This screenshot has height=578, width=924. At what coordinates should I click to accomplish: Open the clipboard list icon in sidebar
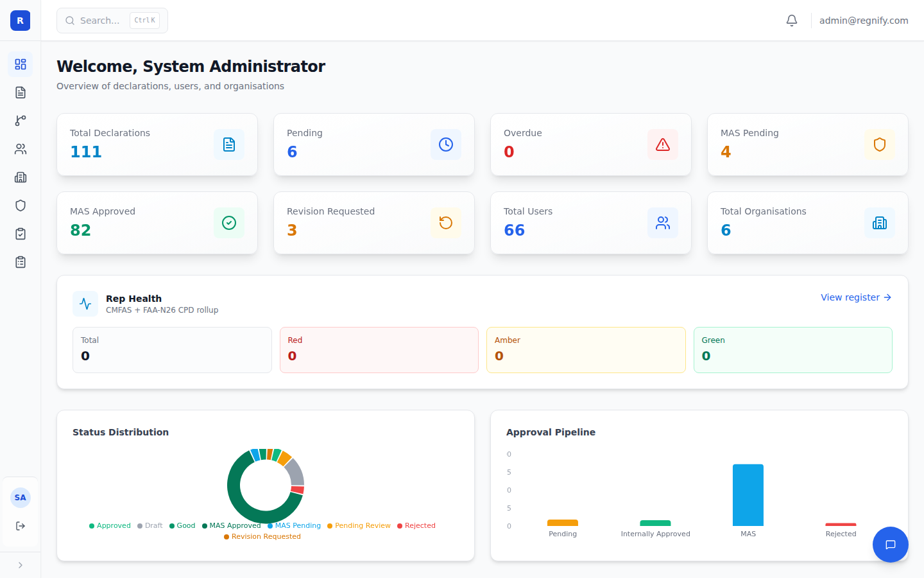[21, 262]
